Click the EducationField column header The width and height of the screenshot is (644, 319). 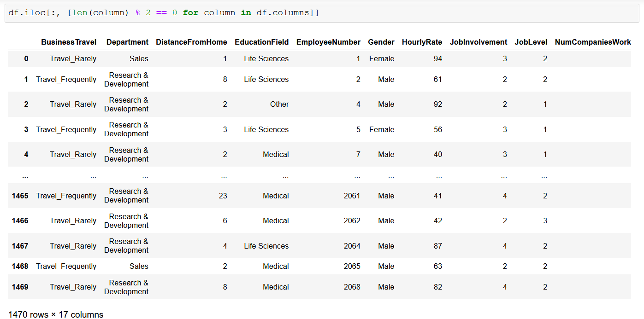[x=261, y=42]
